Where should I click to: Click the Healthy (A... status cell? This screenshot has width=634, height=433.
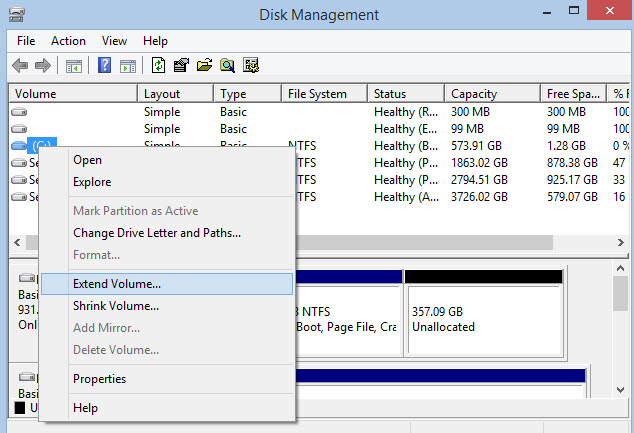tap(406, 197)
